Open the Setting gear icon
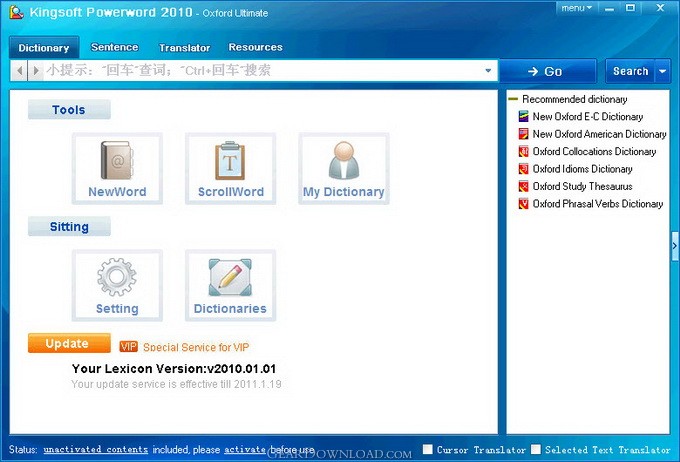This screenshot has height=462, width=680. [117, 285]
